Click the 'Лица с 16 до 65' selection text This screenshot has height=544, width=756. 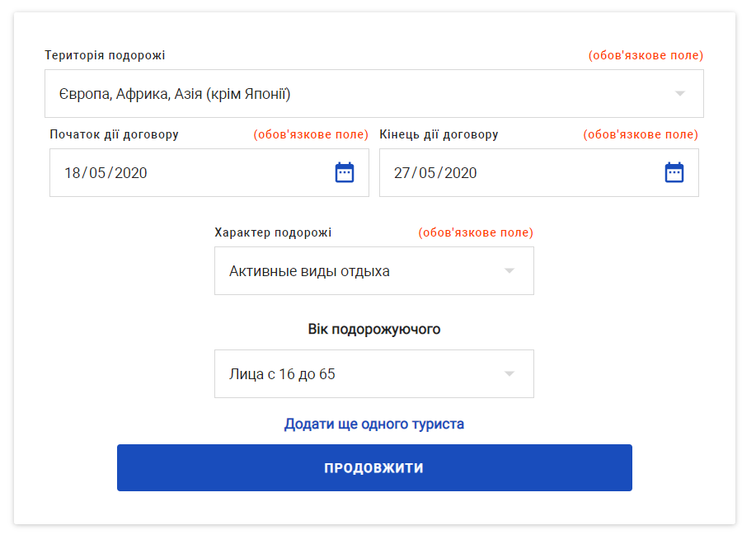(282, 374)
